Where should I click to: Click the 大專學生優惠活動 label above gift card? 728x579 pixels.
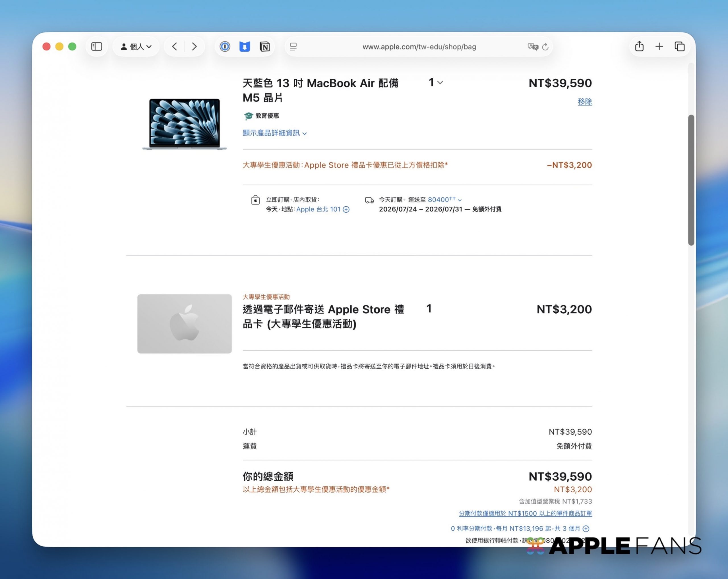pyautogui.click(x=266, y=297)
